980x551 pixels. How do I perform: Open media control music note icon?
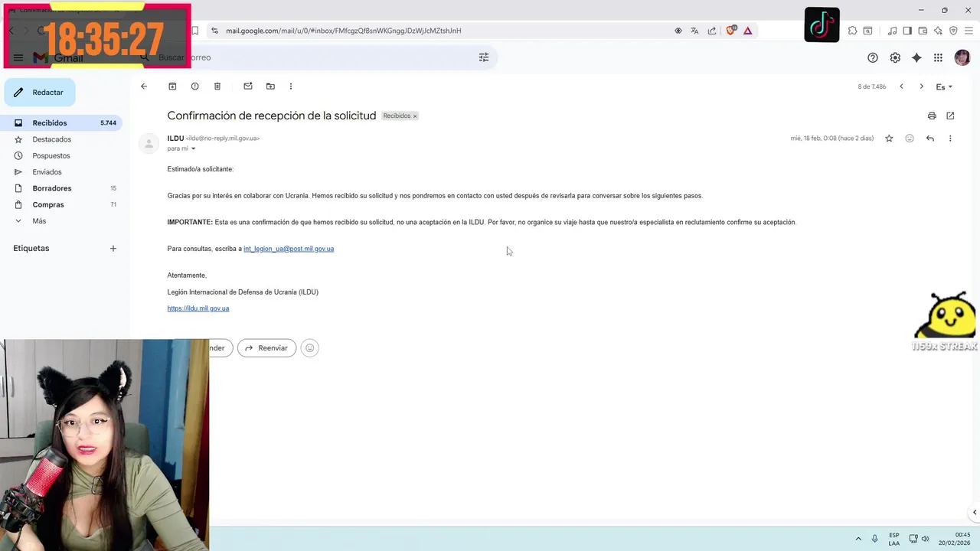893,31
